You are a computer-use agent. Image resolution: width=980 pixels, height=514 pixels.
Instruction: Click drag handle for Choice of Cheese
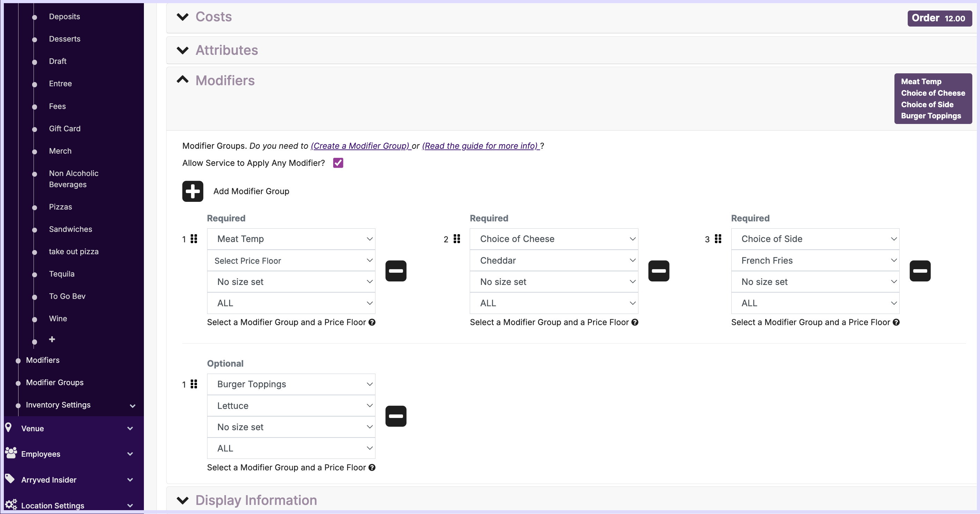(457, 239)
